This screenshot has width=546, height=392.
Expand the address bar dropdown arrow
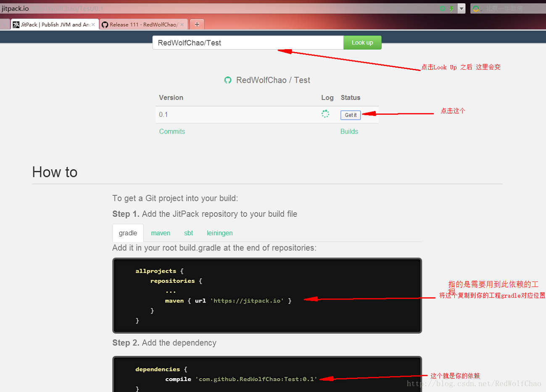462,8
